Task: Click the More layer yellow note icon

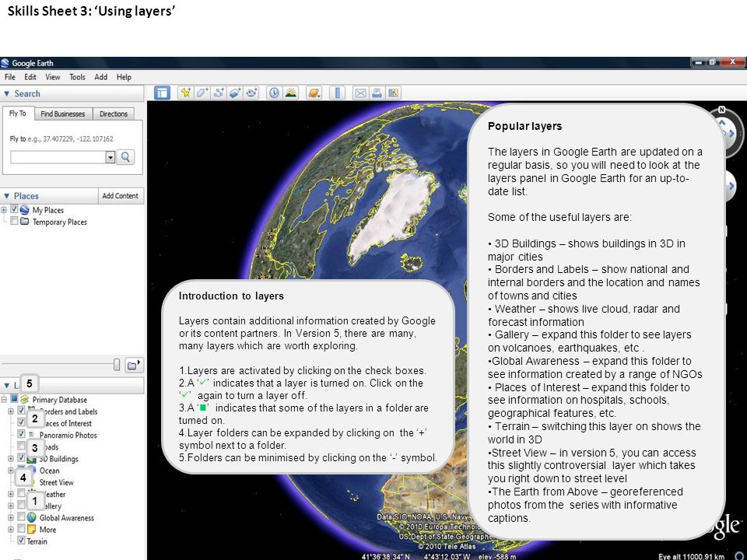Action: coord(31,529)
